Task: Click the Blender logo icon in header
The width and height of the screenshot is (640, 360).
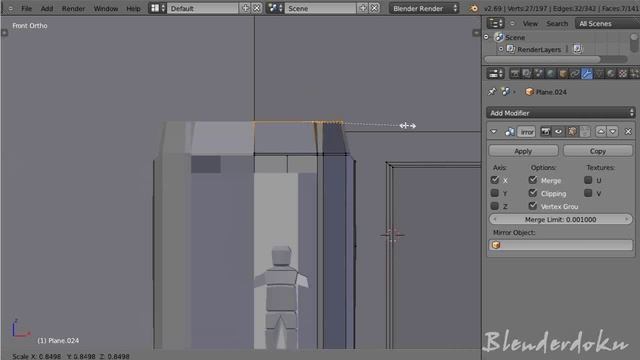Action: 473,8
